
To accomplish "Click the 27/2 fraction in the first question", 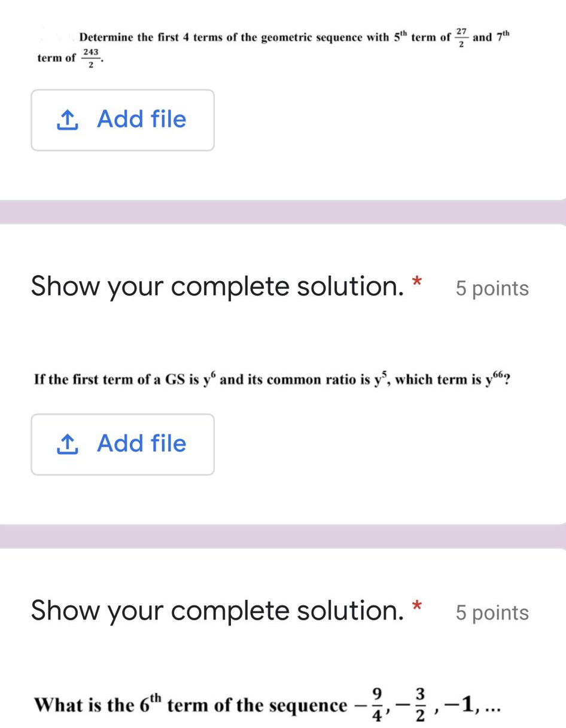I will click(x=461, y=36).
